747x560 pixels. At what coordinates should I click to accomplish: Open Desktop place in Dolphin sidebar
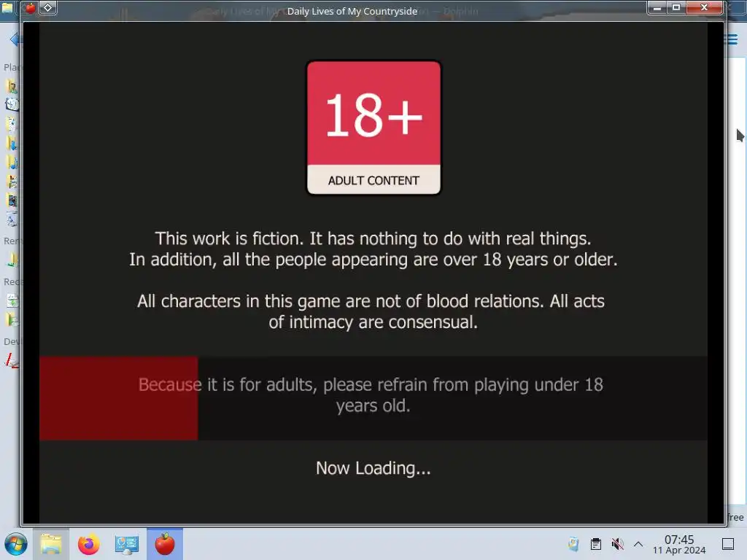(12, 104)
